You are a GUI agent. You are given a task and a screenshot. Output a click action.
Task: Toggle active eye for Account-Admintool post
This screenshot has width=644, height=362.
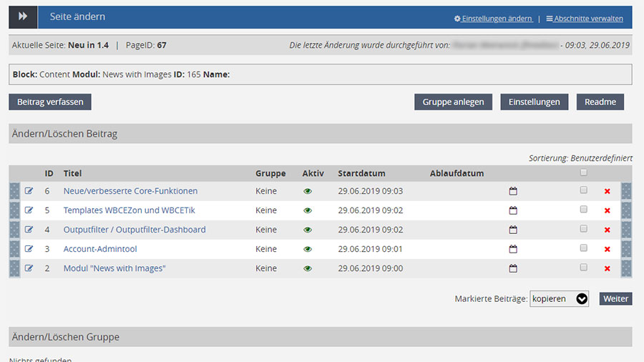(x=308, y=249)
